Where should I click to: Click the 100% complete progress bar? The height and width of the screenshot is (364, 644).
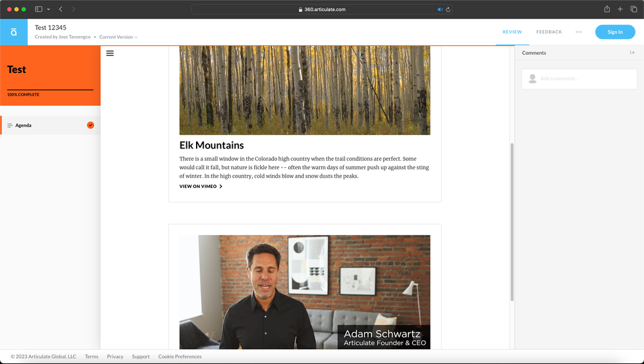coord(50,89)
